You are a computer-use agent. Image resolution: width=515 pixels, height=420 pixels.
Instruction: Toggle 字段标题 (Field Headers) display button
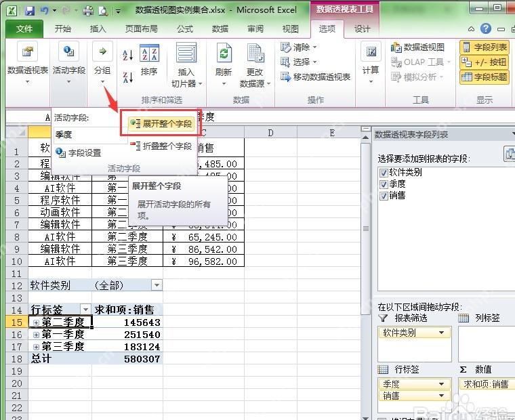click(485, 77)
